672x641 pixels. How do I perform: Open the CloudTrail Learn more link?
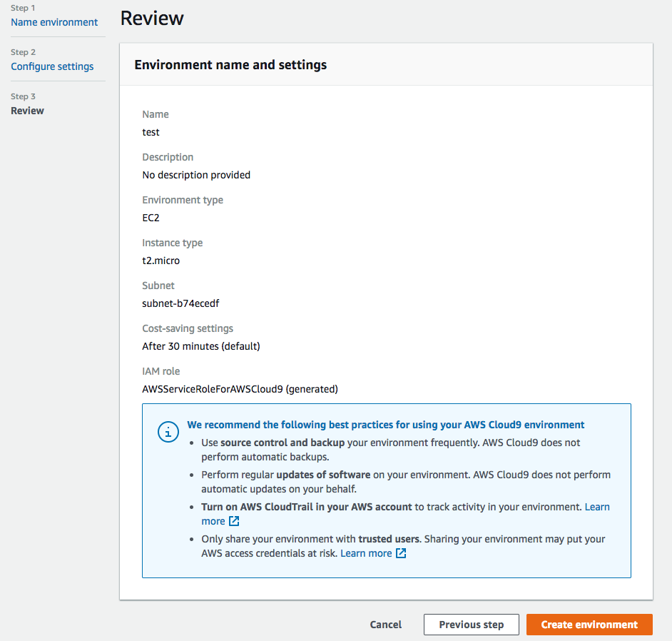(597, 507)
